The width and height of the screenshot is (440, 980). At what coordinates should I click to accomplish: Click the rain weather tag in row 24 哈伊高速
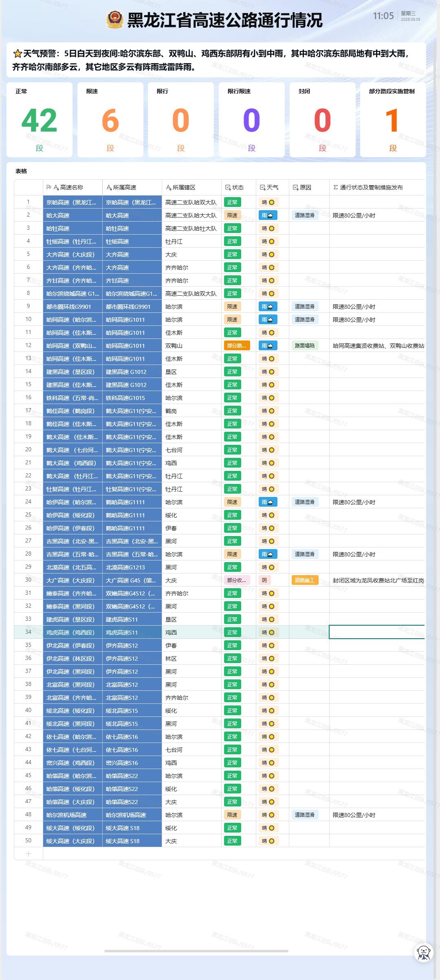(268, 502)
